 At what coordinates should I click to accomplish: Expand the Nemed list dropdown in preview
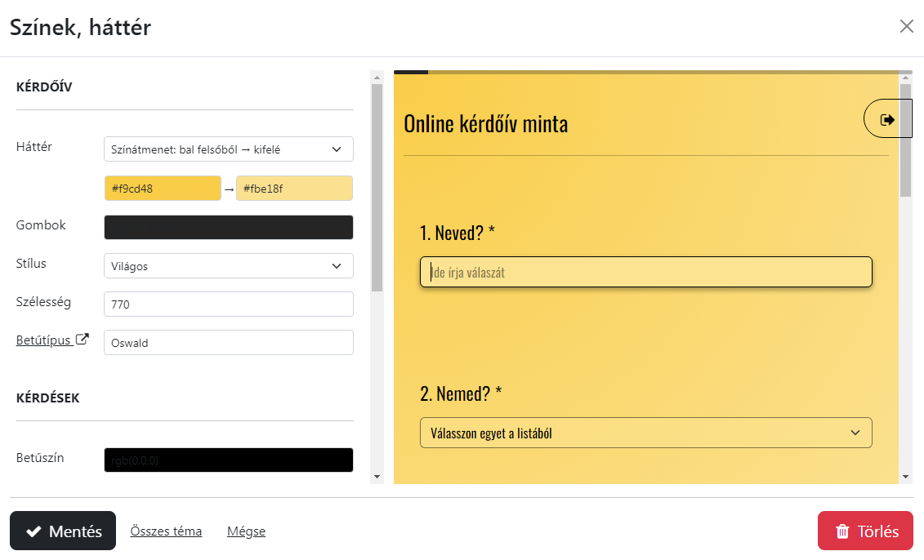(x=646, y=433)
